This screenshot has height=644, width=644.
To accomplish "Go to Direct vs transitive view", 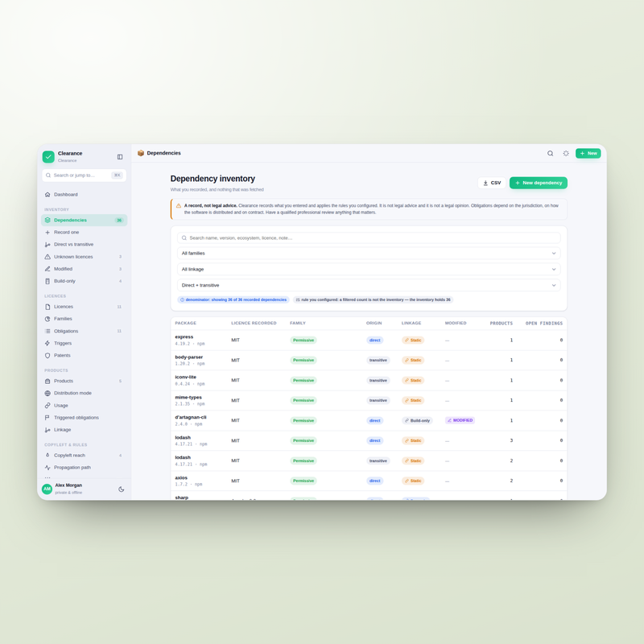I will pyautogui.click(x=85, y=245).
